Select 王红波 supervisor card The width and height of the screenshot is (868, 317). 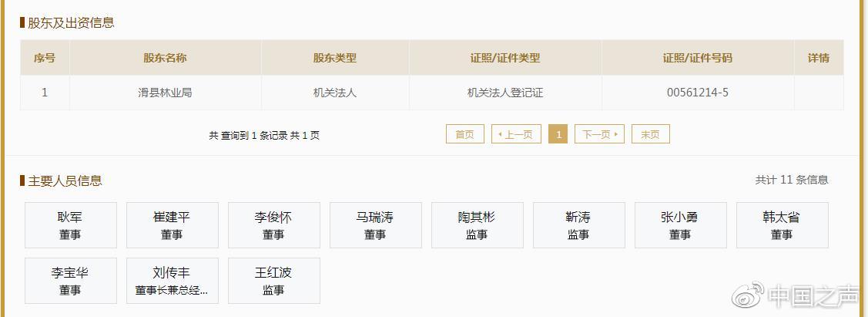[274, 281]
